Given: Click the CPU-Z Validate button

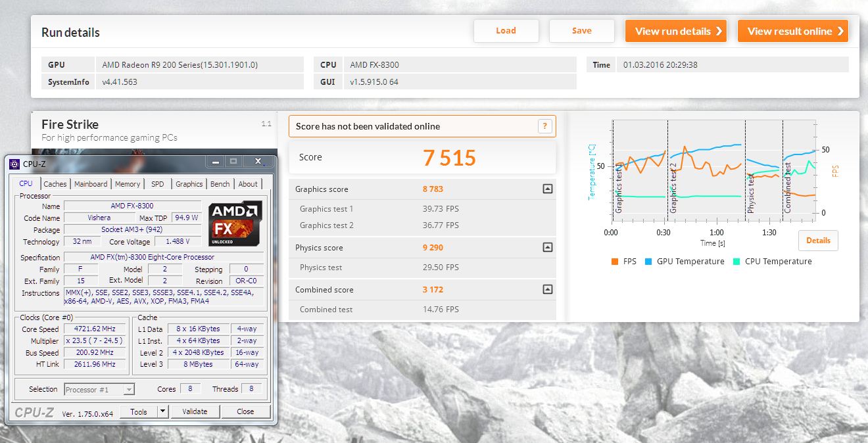Looking at the screenshot, I should [195, 411].
